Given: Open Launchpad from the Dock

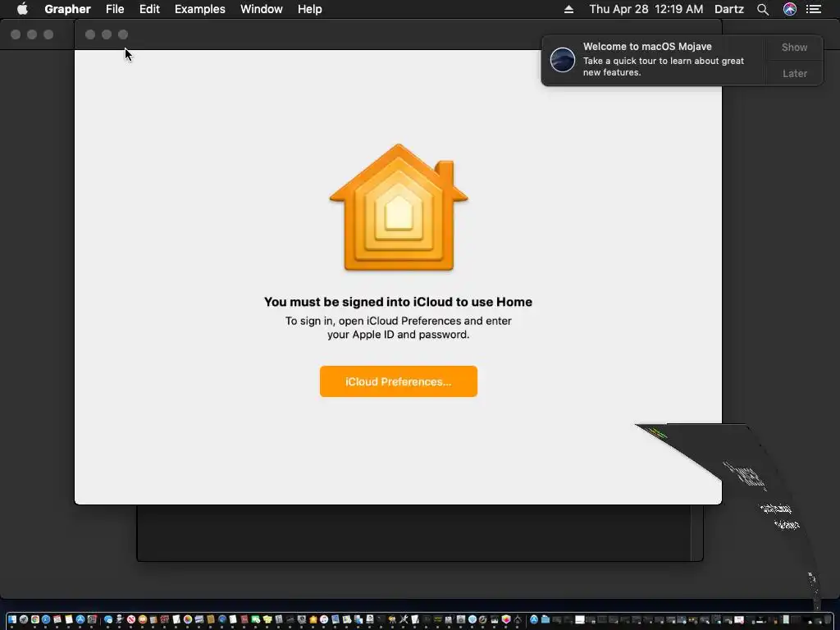Looking at the screenshot, I should coord(24,620).
